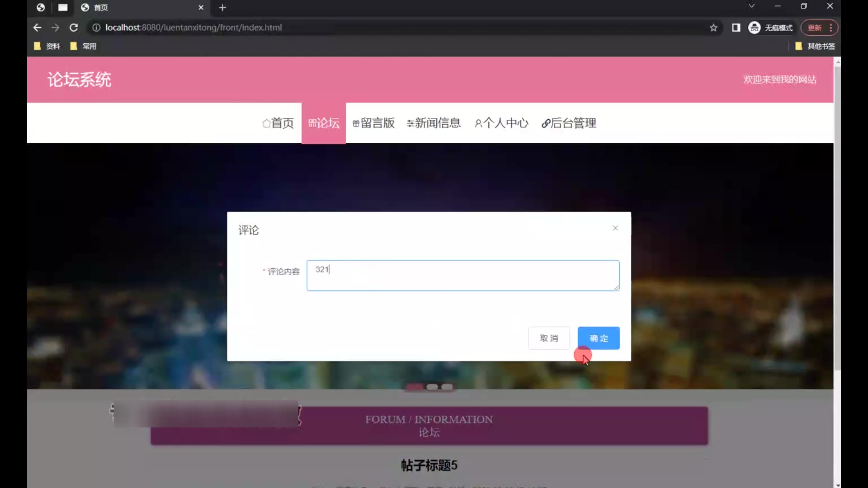Open the side panel icon

pyautogui.click(x=736, y=28)
